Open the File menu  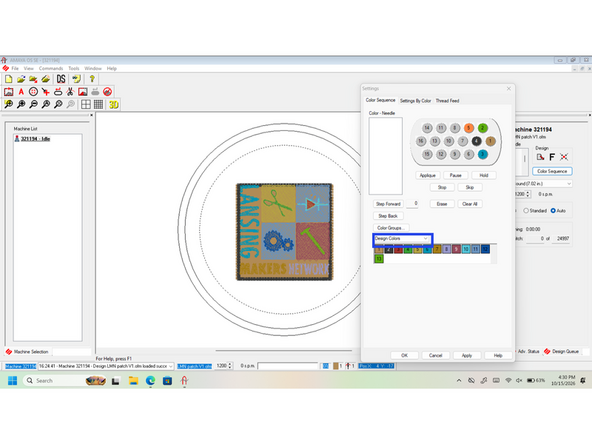click(x=15, y=68)
